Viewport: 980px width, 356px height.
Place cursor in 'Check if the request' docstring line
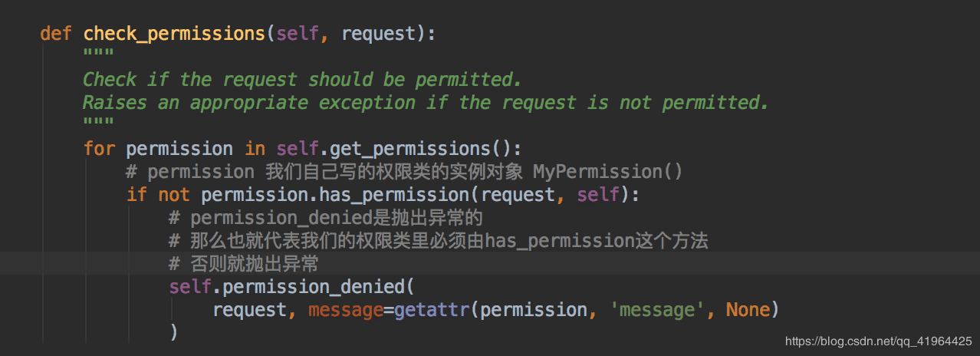coord(302,80)
